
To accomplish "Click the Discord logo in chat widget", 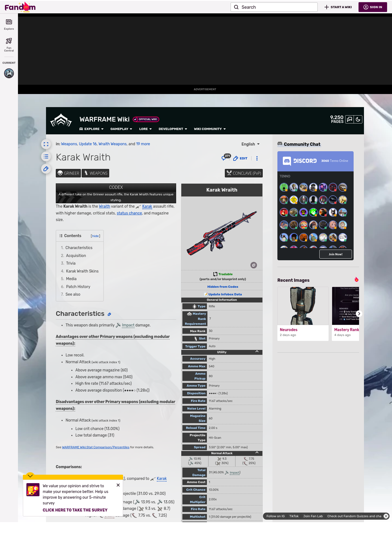I will click(300, 161).
